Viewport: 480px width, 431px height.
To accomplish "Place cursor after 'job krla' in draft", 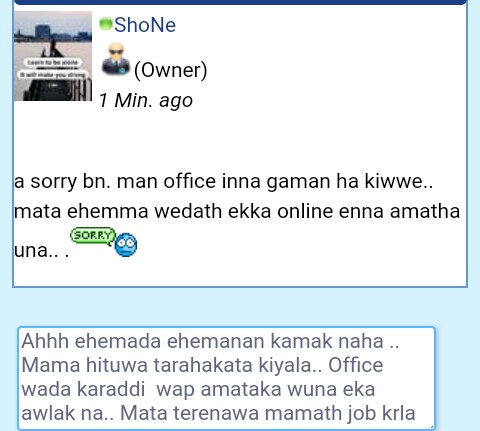I will click(x=417, y=413).
